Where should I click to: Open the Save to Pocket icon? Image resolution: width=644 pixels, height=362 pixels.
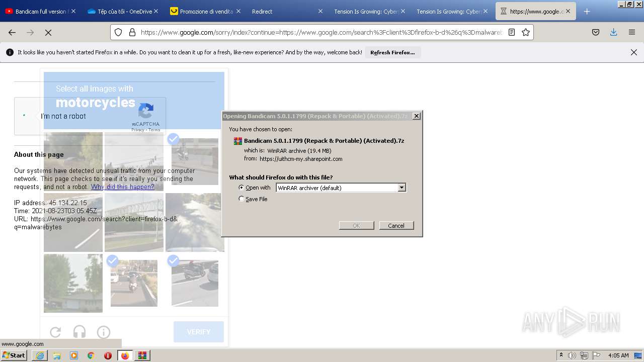[x=596, y=32]
